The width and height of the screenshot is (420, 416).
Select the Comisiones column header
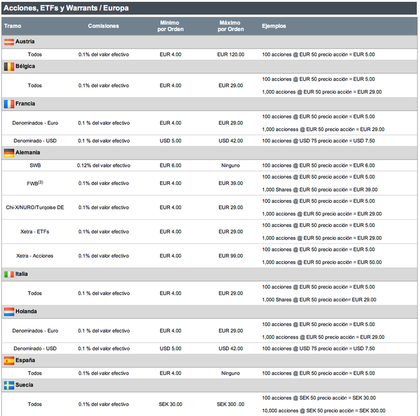coord(103,26)
